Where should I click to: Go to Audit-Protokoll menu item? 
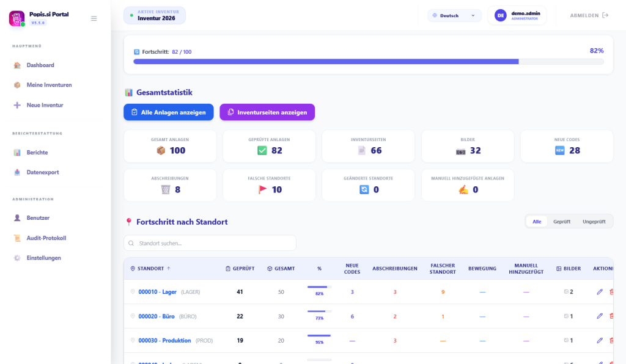click(46, 238)
